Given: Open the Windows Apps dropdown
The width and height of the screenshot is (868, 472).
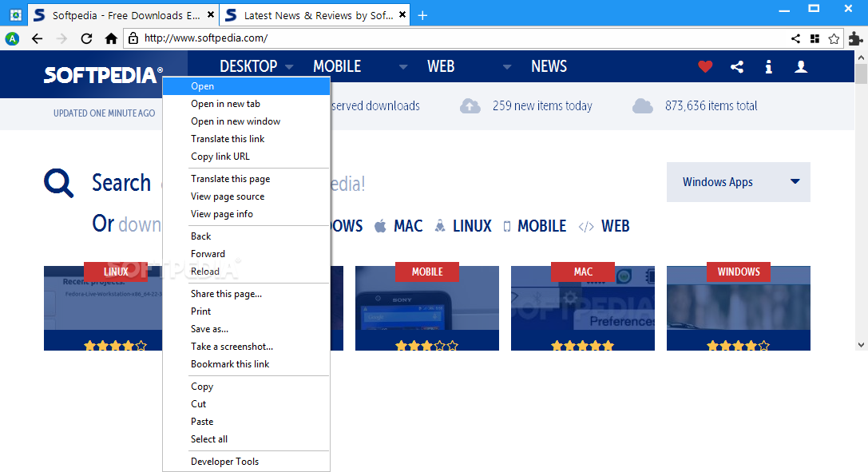Looking at the screenshot, I should [x=739, y=182].
